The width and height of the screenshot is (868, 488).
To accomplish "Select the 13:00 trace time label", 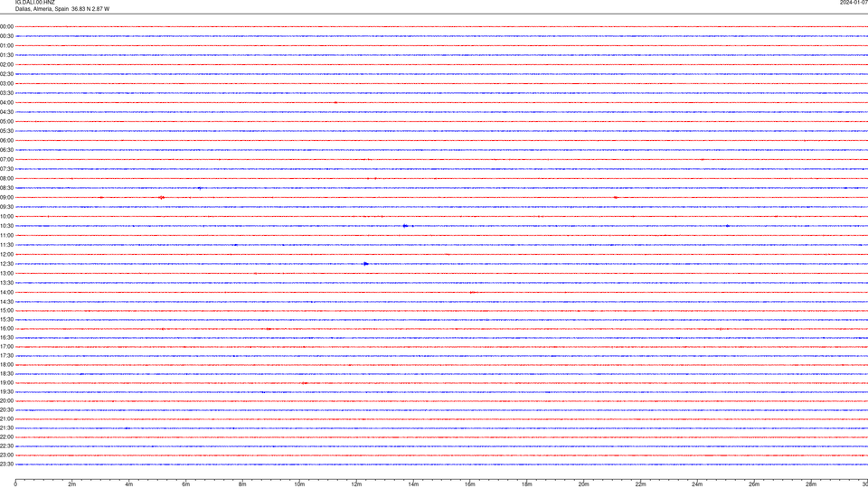I will click(x=6, y=273).
